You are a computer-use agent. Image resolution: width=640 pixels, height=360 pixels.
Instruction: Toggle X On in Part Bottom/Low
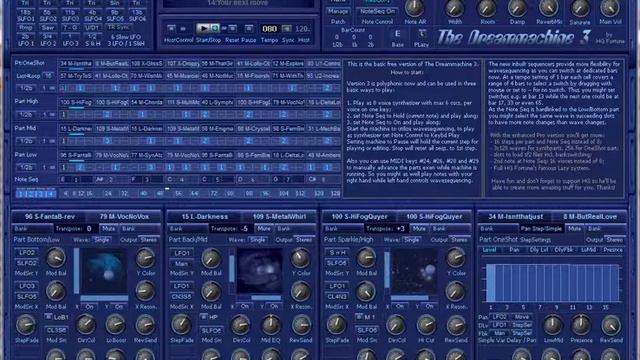pos(89,307)
